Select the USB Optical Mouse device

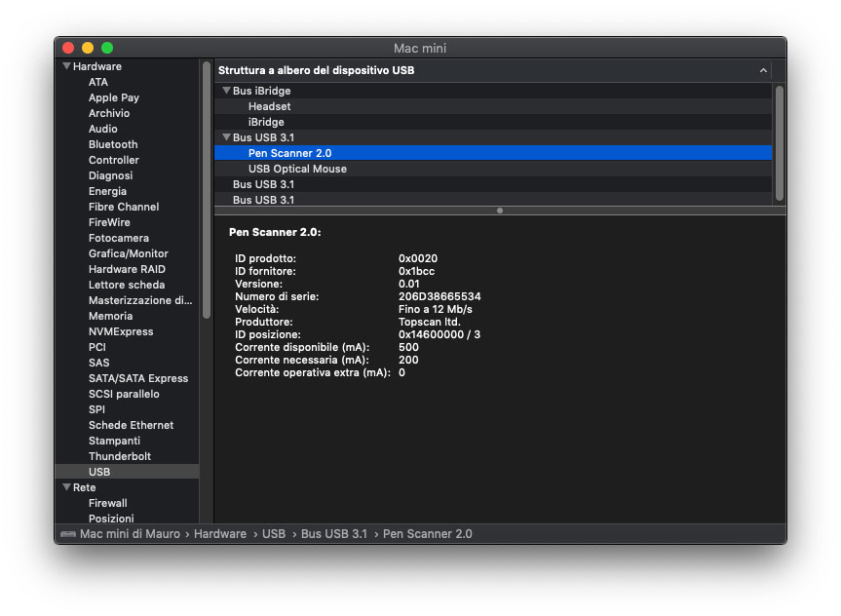pyautogui.click(x=297, y=169)
